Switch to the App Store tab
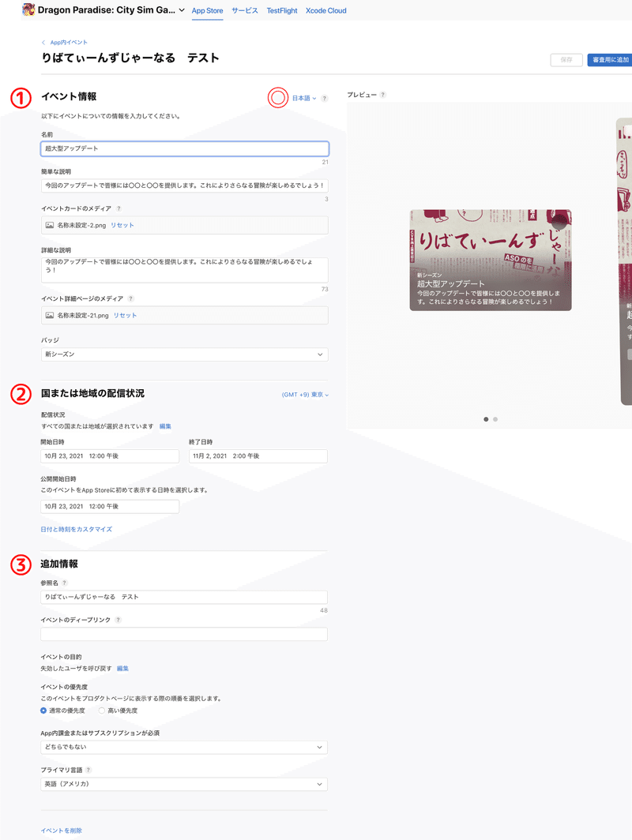This screenshot has height=840, width=632. coord(208,11)
